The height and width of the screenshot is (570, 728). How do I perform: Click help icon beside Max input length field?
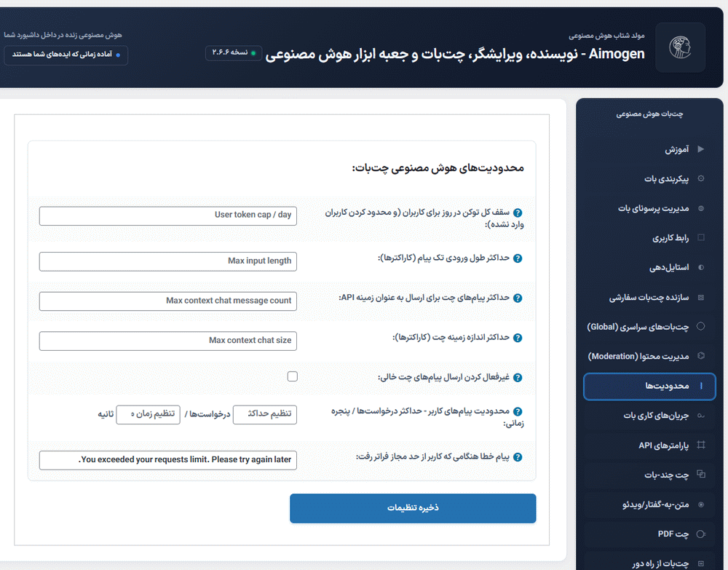pos(518,258)
